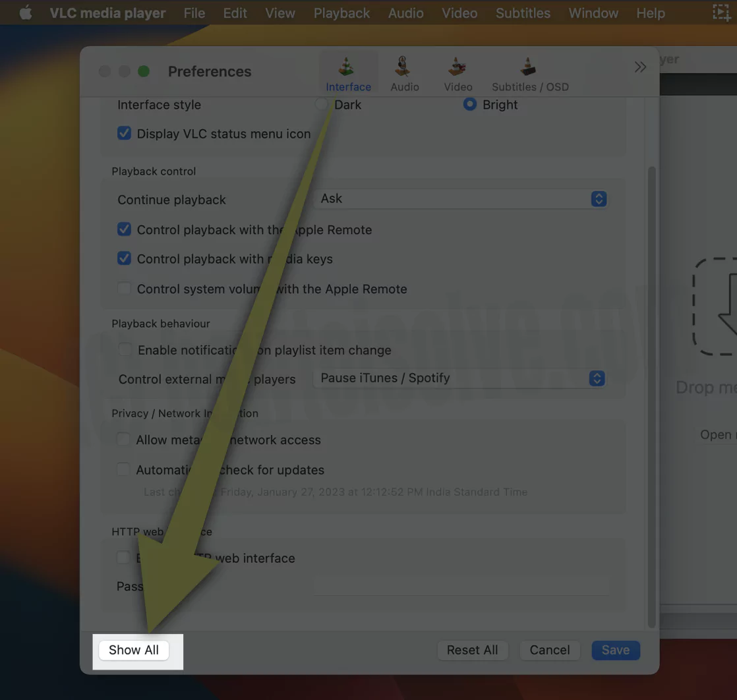Open the Audio menu in menu bar

(405, 13)
